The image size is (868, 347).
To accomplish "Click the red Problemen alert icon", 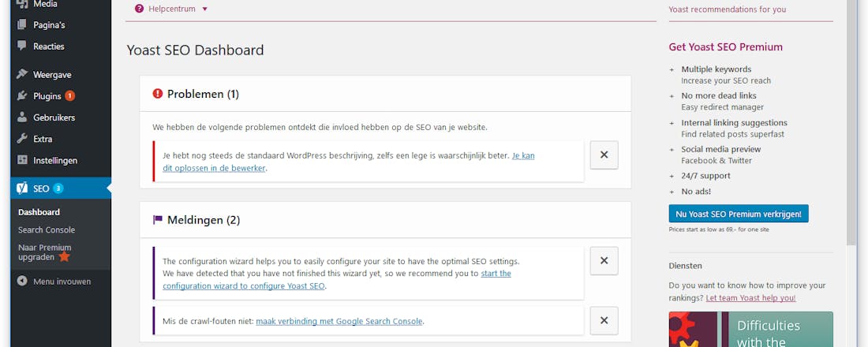I will point(158,94).
